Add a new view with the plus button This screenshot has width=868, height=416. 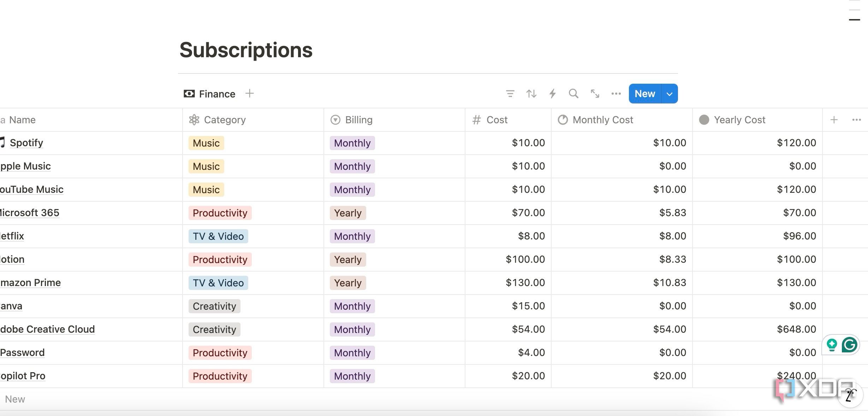click(249, 93)
